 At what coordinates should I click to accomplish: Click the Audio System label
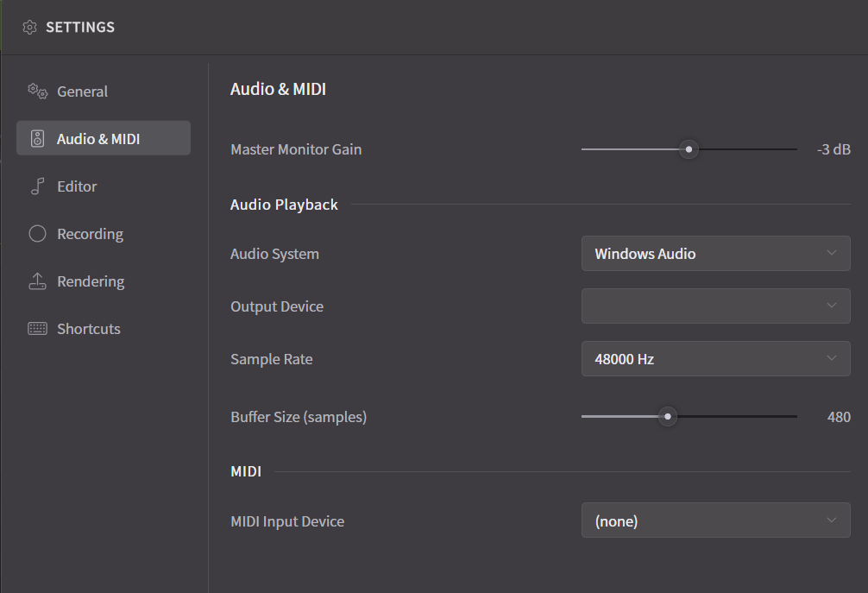point(274,254)
